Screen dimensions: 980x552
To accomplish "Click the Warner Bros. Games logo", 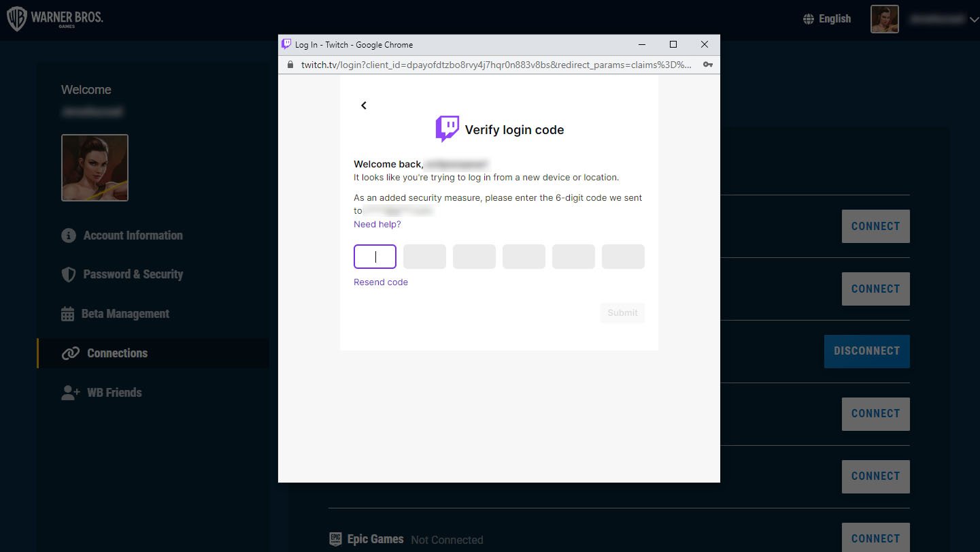I will (x=55, y=19).
